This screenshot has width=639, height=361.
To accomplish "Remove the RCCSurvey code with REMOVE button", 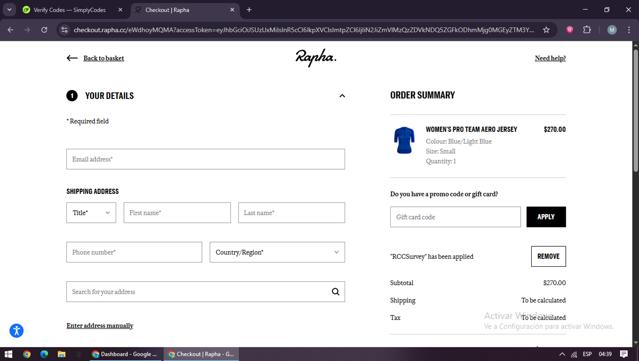I will coord(548,256).
